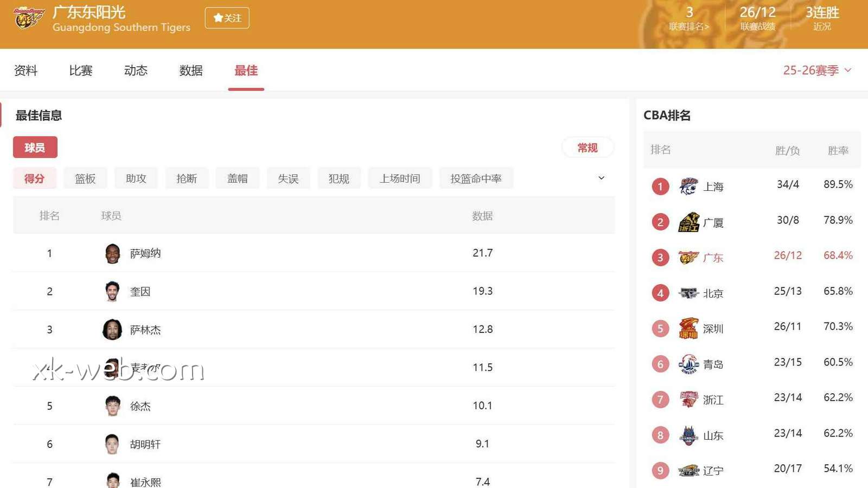Click the 数据 column header
This screenshot has height=488, width=868.
482,216
